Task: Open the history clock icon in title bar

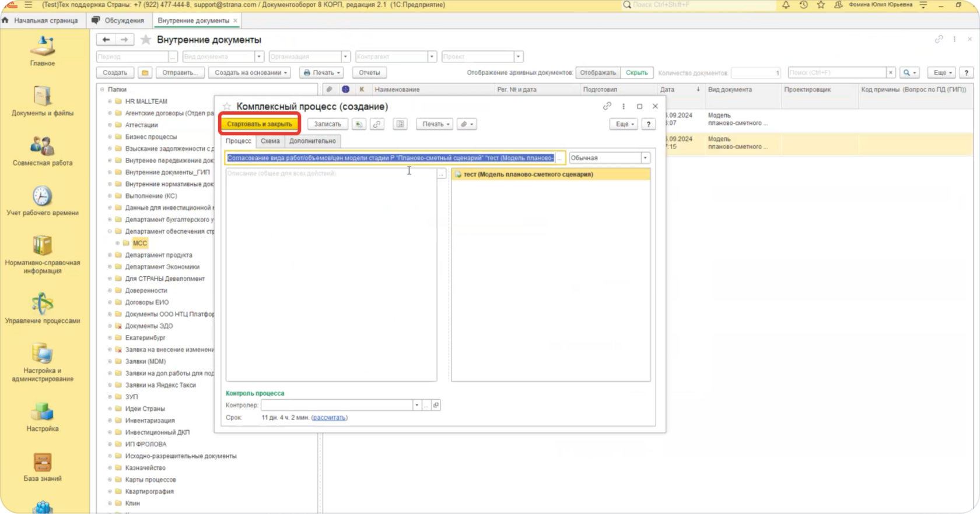Action: click(803, 5)
